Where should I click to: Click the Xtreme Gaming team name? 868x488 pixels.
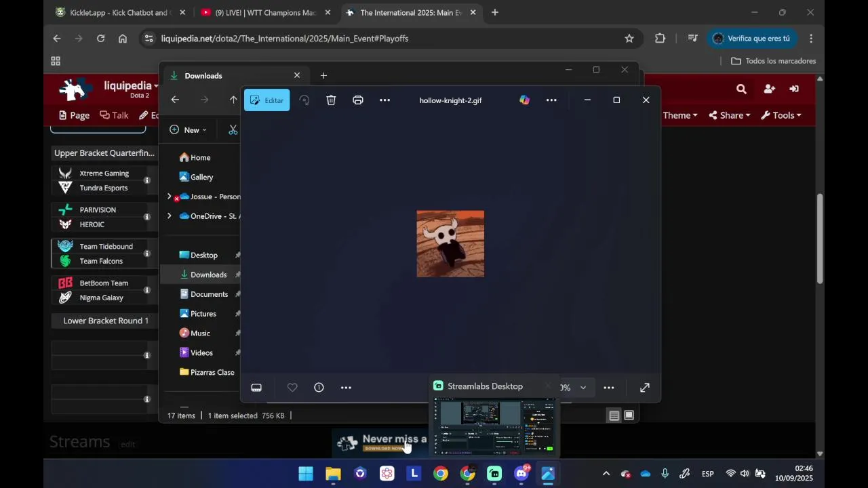(104, 174)
